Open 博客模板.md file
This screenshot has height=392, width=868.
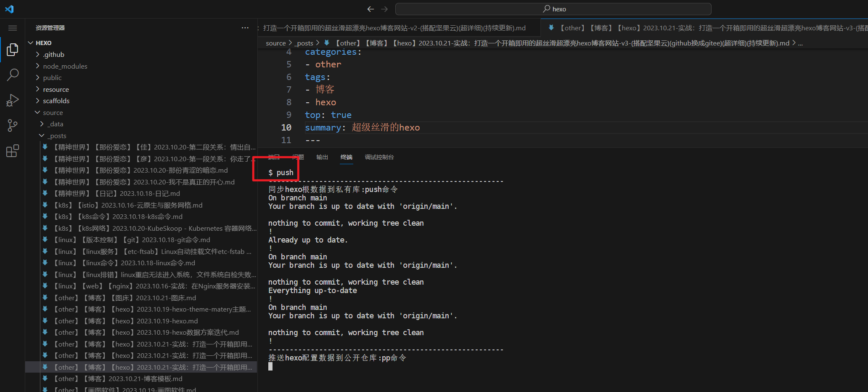141,379
